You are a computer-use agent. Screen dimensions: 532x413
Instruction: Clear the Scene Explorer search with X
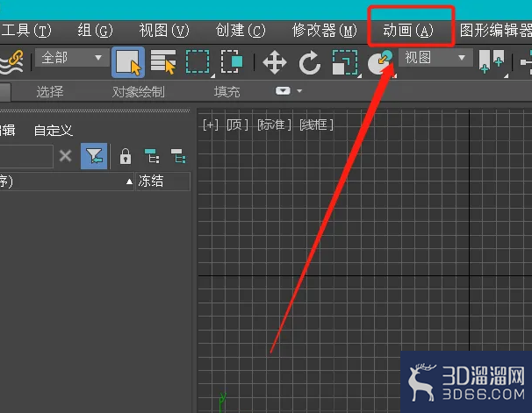66,156
